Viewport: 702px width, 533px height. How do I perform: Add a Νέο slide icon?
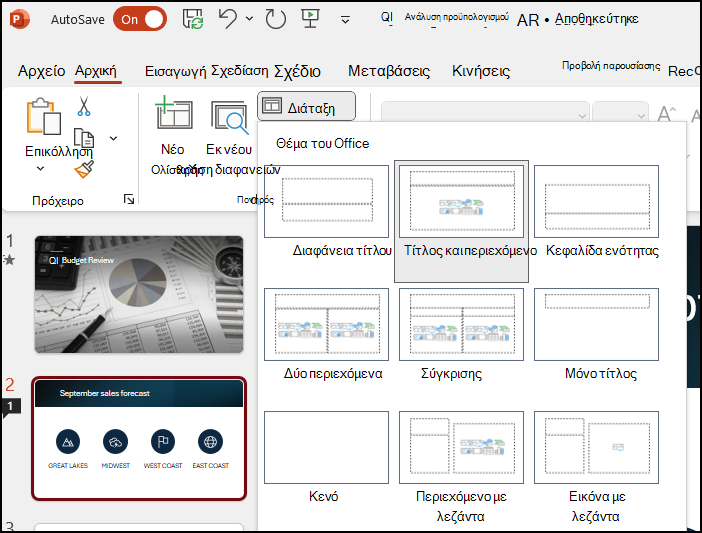(174, 113)
